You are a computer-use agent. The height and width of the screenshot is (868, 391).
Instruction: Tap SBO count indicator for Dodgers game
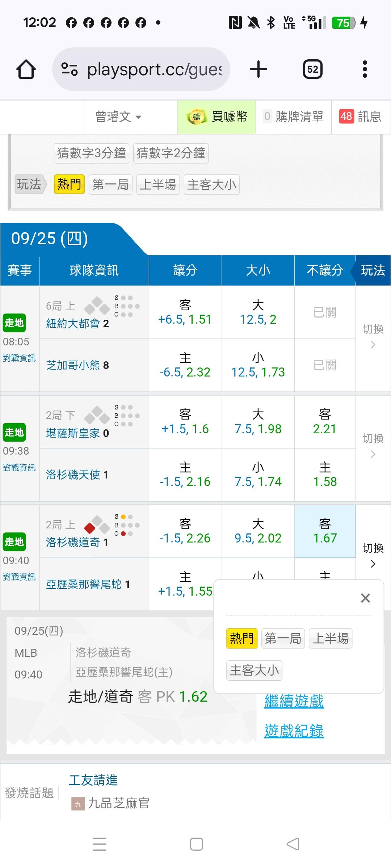pos(127,525)
